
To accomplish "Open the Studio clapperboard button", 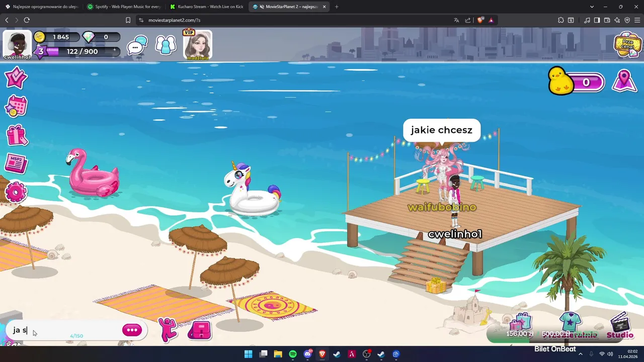I will [620, 326].
